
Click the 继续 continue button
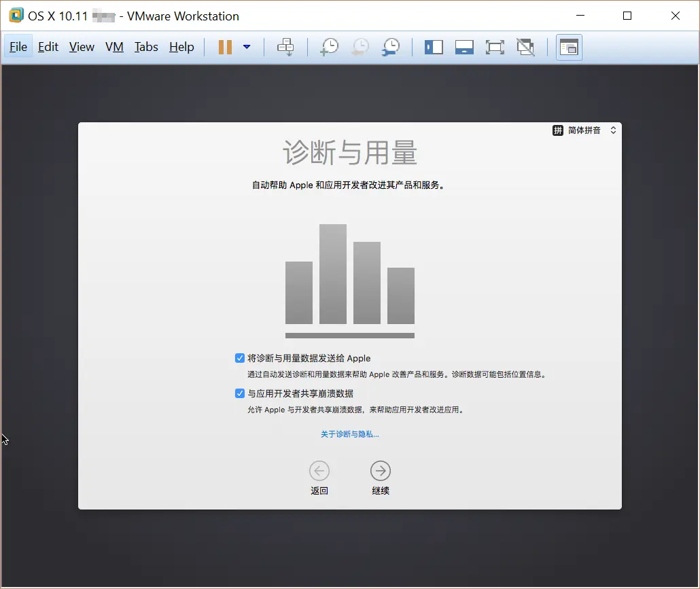coord(380,470)
